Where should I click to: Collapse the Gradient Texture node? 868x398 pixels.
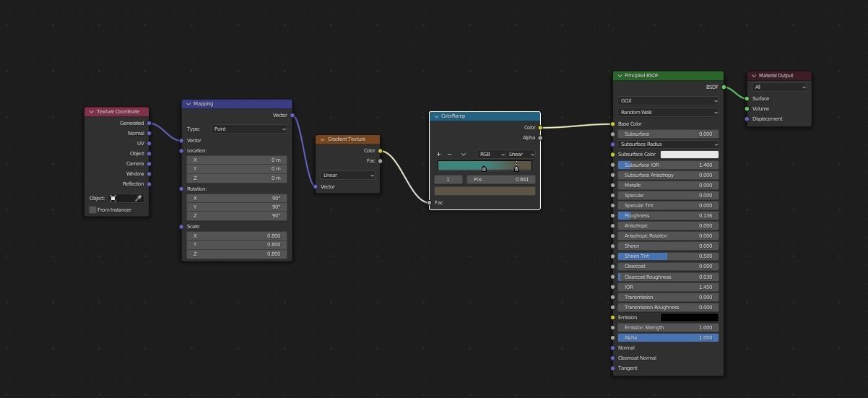pyautogui.click(x=322, y=139)
